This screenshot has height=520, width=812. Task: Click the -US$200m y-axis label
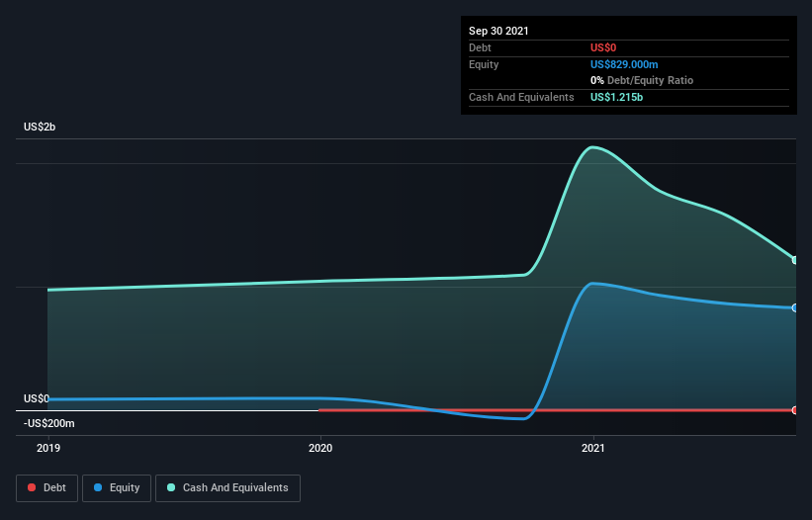49,423
